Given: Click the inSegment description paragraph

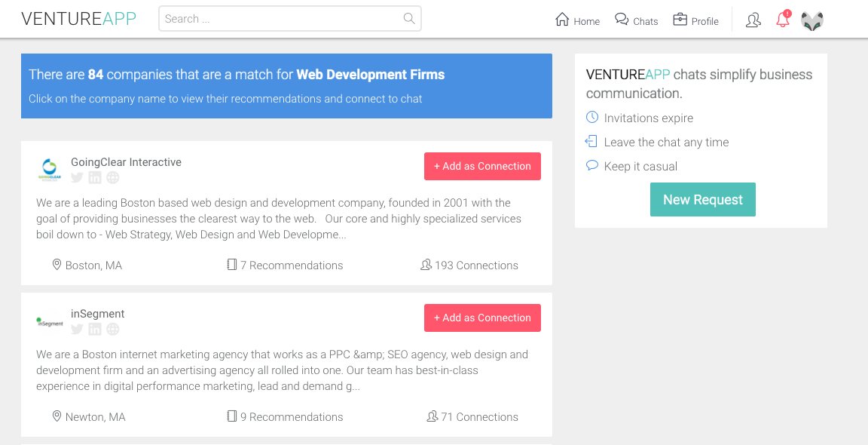Looking at the screenshot, I should click(283, 371).
